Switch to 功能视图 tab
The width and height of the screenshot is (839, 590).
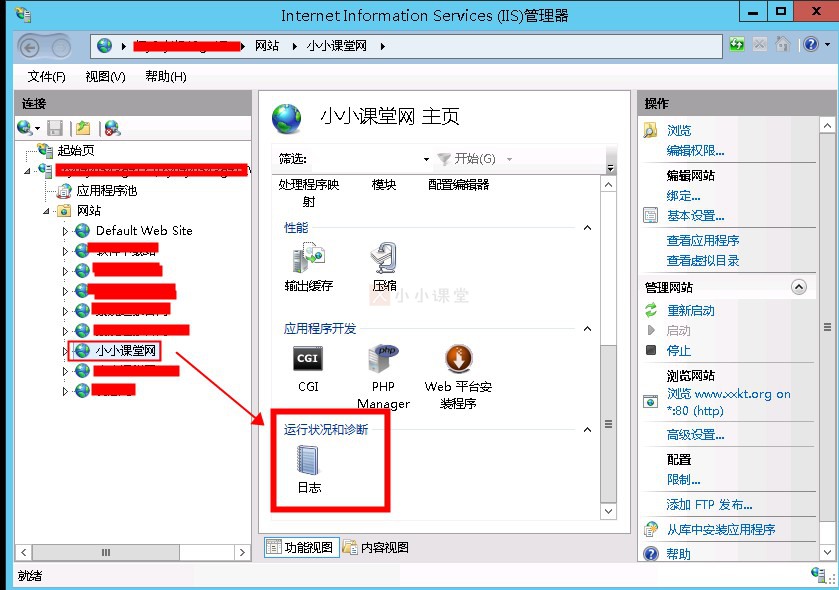click(x=301, y=547)
